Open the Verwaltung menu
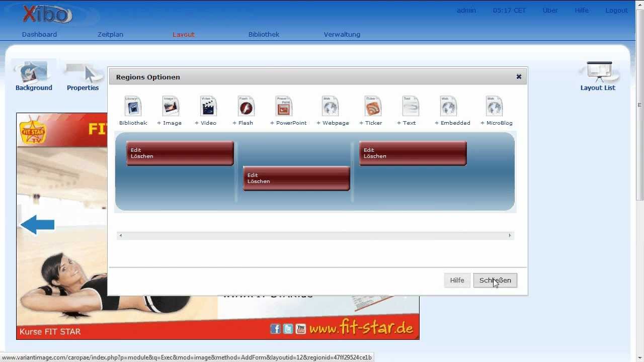 click(342, 35)
